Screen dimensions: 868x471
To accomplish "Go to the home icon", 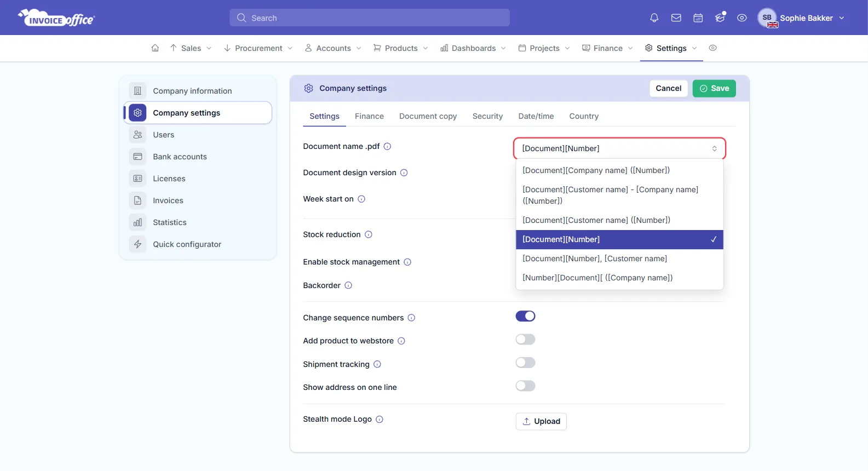I will coord(155,48).
